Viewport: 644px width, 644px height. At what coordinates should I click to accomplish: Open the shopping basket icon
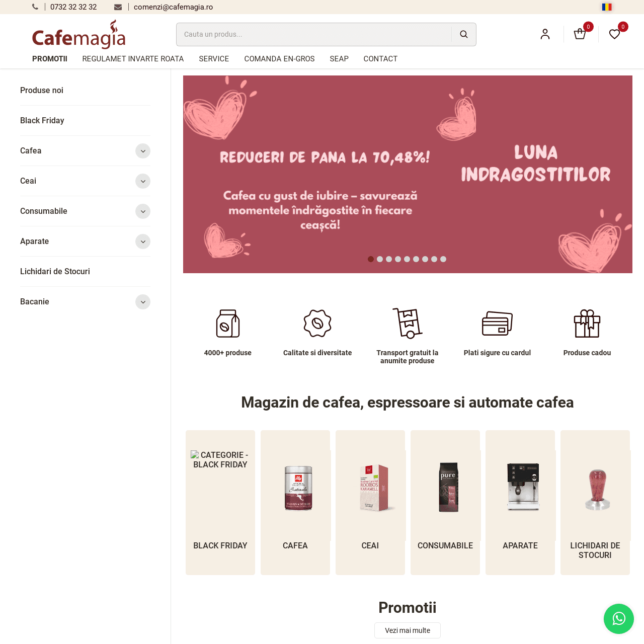coord(580,34)
